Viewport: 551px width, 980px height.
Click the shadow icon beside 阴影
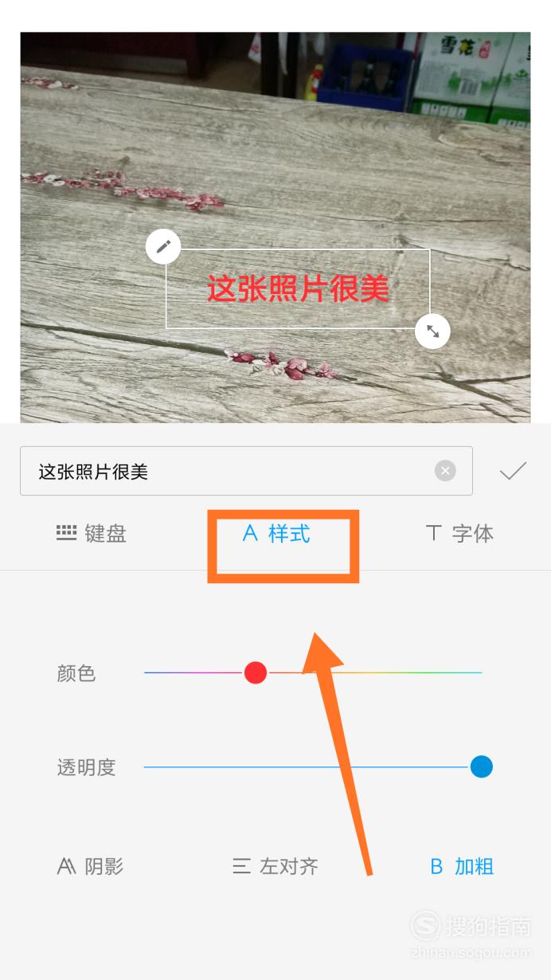pos(67,866)
